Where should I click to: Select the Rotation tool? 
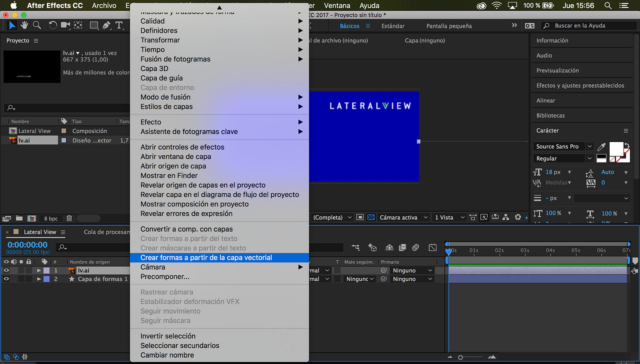[x=53, y=25]
